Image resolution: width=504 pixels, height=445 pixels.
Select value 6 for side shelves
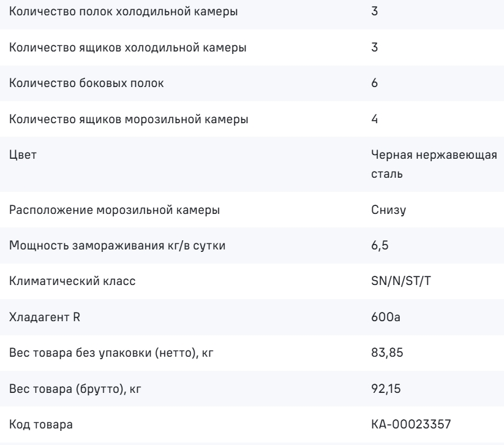point(374,83)
